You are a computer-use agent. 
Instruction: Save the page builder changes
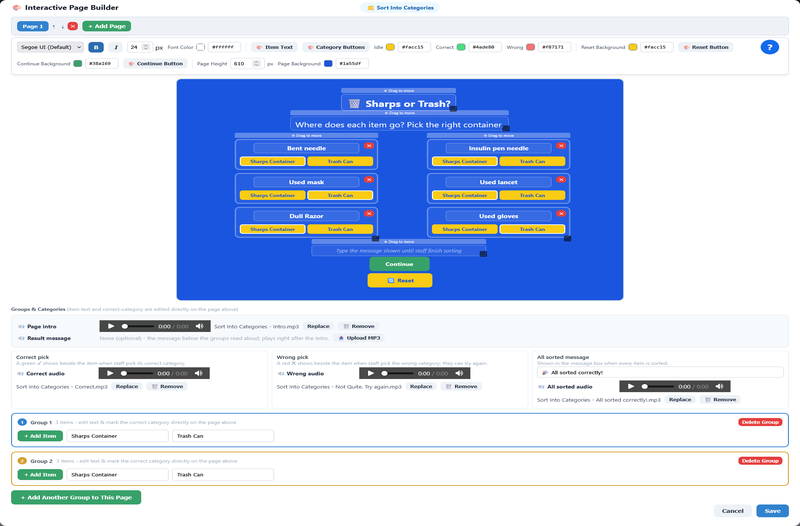coord(772,511)
